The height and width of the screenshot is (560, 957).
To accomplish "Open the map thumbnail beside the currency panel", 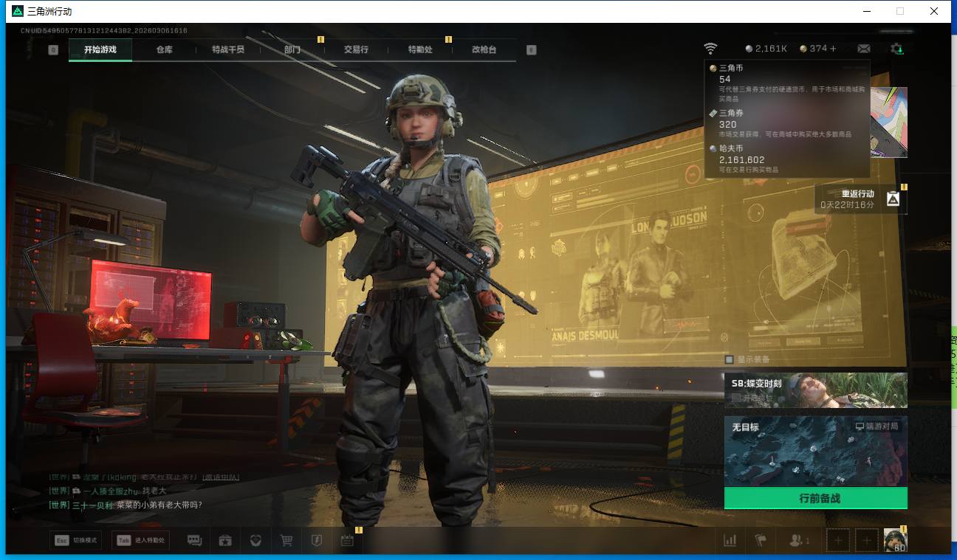I will [889, 122].
